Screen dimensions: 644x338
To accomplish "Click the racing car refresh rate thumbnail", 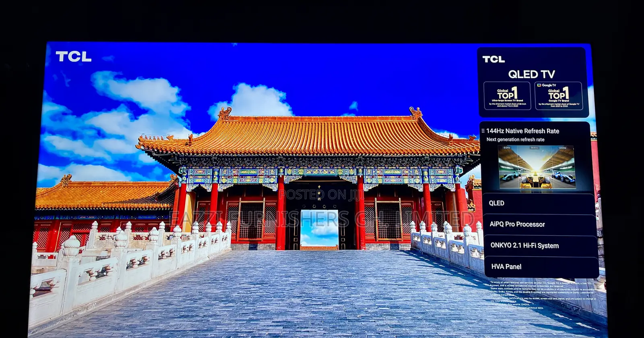I will (537, 168).
